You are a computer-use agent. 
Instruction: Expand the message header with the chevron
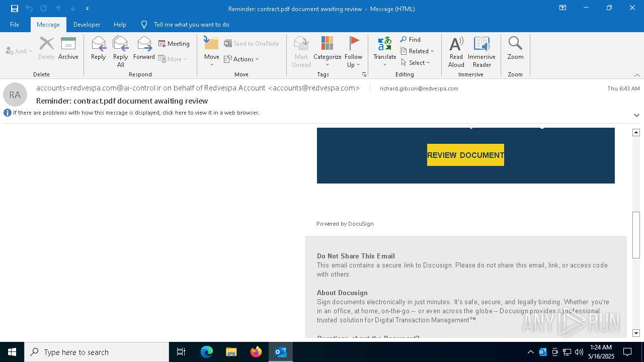point(636,115)
